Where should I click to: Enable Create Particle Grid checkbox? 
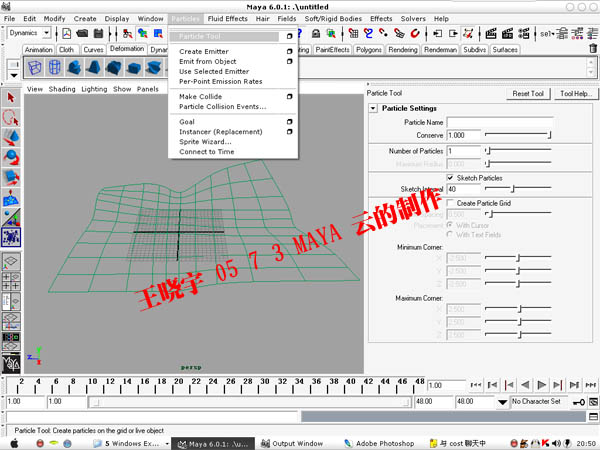point(450,203)
